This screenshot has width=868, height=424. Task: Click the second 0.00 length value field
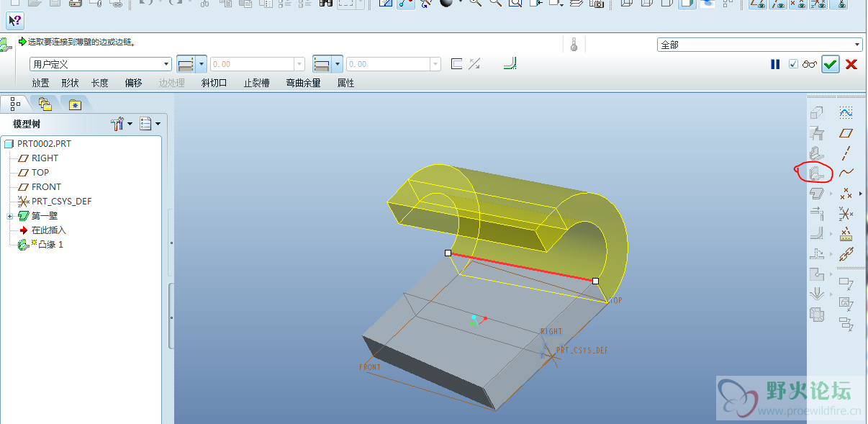click(x=388, y=64)
